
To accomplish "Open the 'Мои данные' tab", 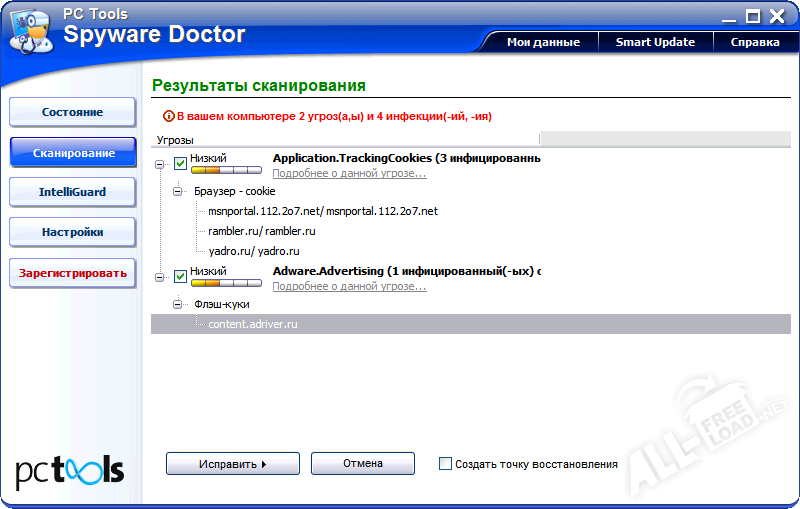I will pos(542,42).
